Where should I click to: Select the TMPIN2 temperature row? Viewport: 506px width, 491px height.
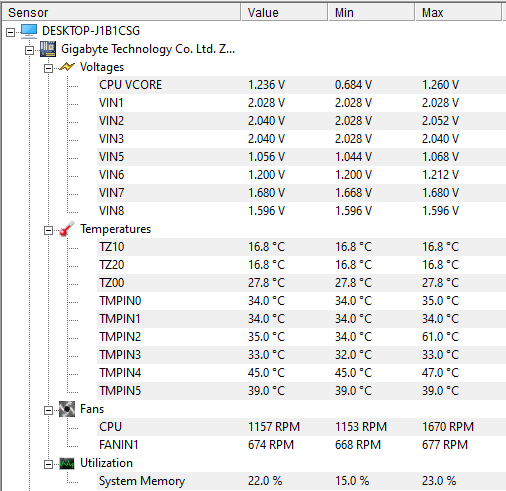coord(301,337)
